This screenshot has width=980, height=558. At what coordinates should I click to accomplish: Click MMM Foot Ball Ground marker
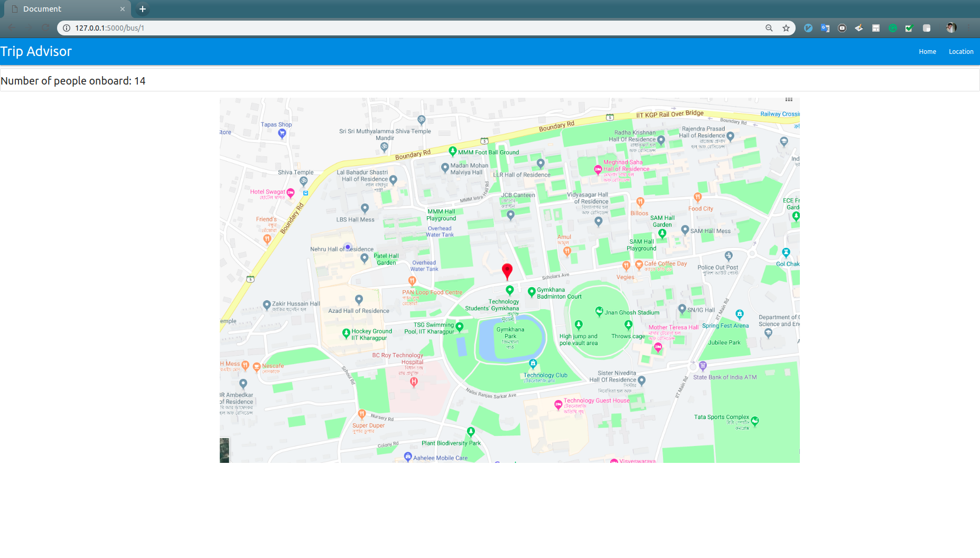[x=453, y=151]
